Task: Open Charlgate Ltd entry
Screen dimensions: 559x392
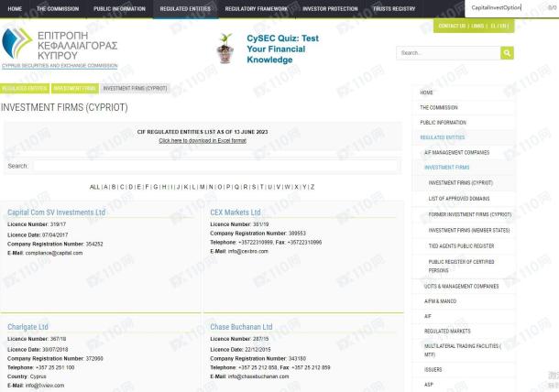Action: (x=27, y=327)
